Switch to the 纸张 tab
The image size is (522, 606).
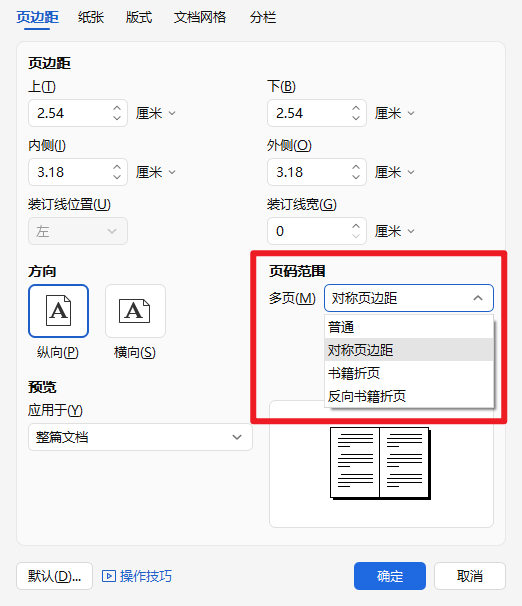[x=91, y=17]
